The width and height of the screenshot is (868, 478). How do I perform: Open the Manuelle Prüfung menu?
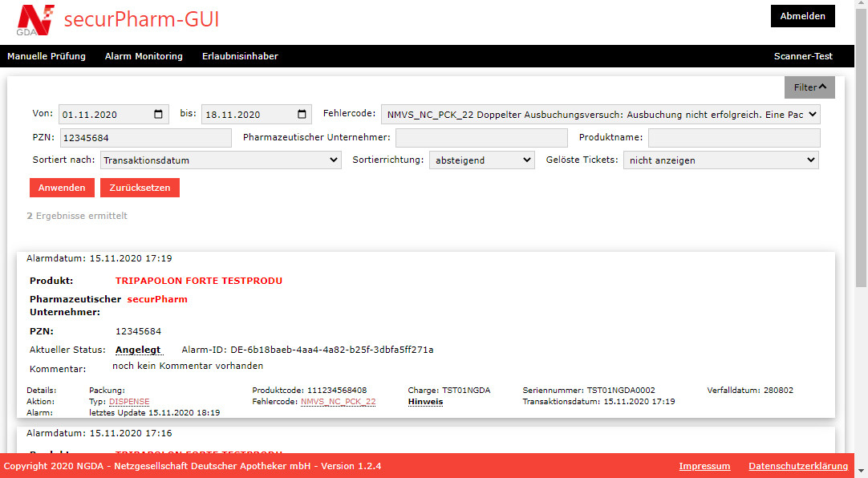tap(47, 56)
